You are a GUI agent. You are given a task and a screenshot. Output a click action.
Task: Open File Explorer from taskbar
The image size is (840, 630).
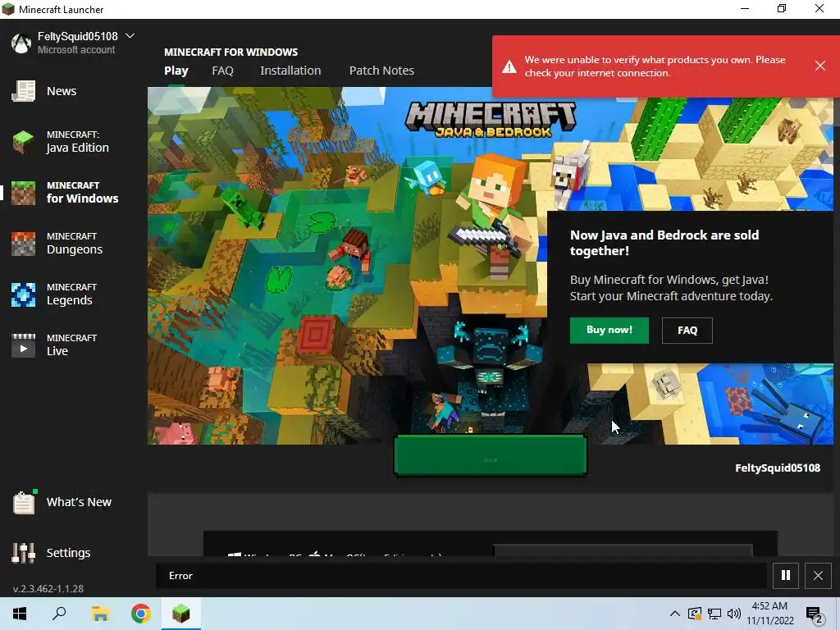[x=100, y=614]
